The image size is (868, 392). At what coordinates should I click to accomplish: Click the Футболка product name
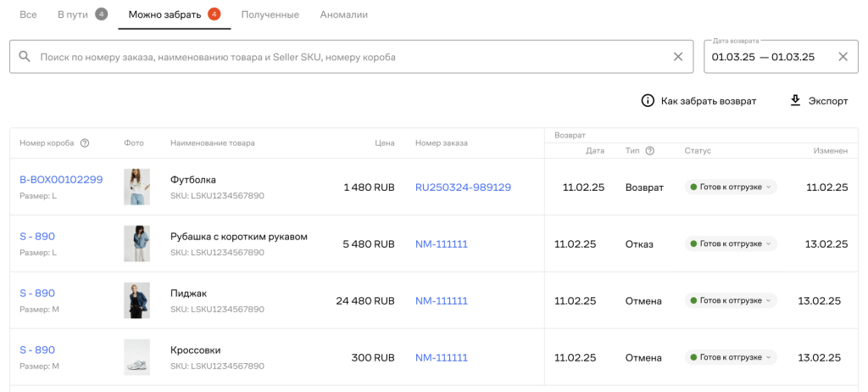point(193,180)
